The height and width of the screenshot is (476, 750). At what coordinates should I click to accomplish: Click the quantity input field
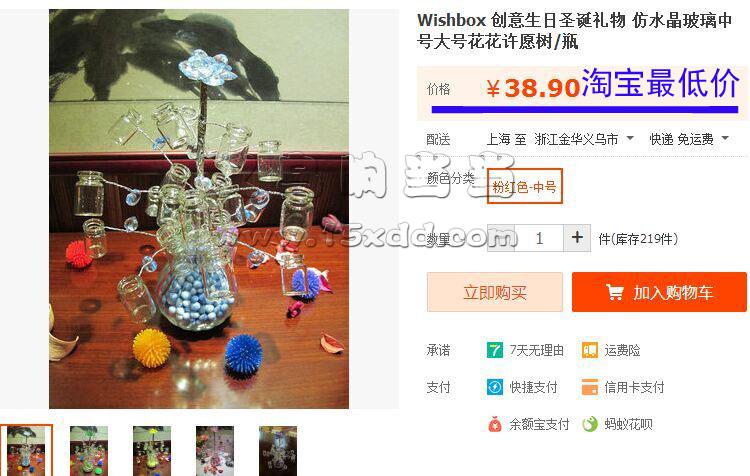pos(539,238)
